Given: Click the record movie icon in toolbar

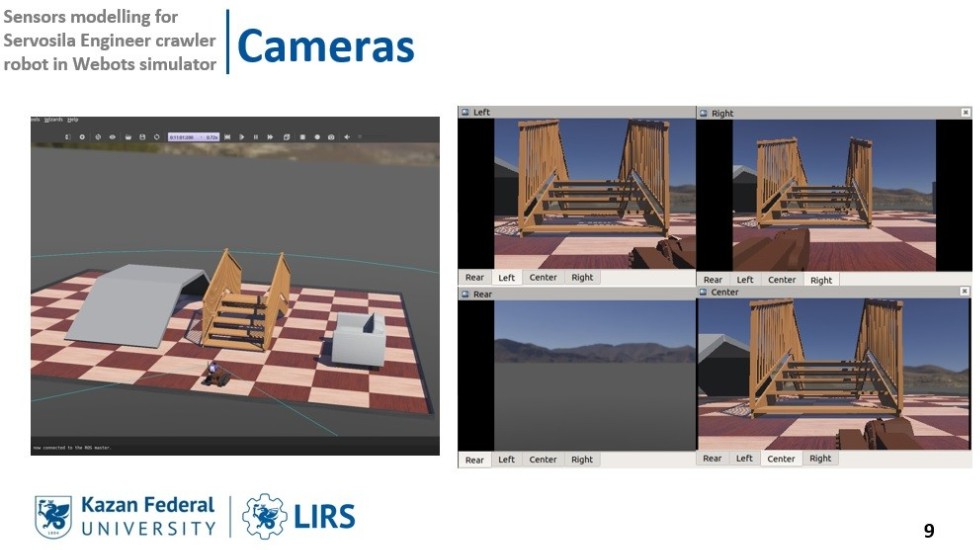Looking at the screenshot, I should tap(317, 136).
